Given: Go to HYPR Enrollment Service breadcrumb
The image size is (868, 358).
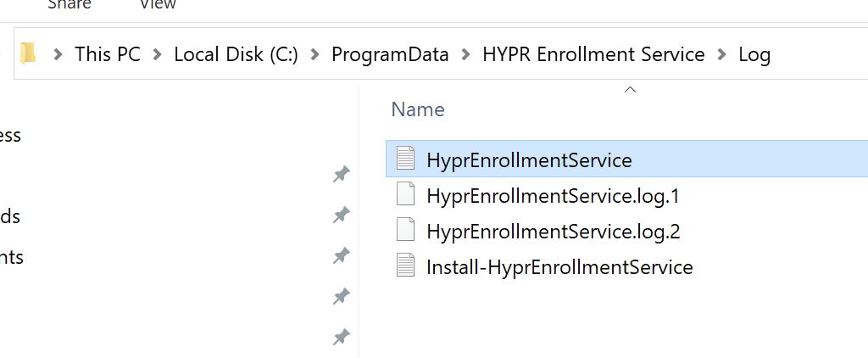Looking at the screenshot, I should tap(594, 54).
